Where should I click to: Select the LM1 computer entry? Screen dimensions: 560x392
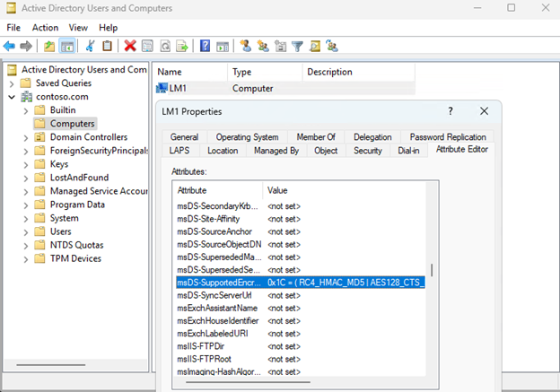click(179, 88)
